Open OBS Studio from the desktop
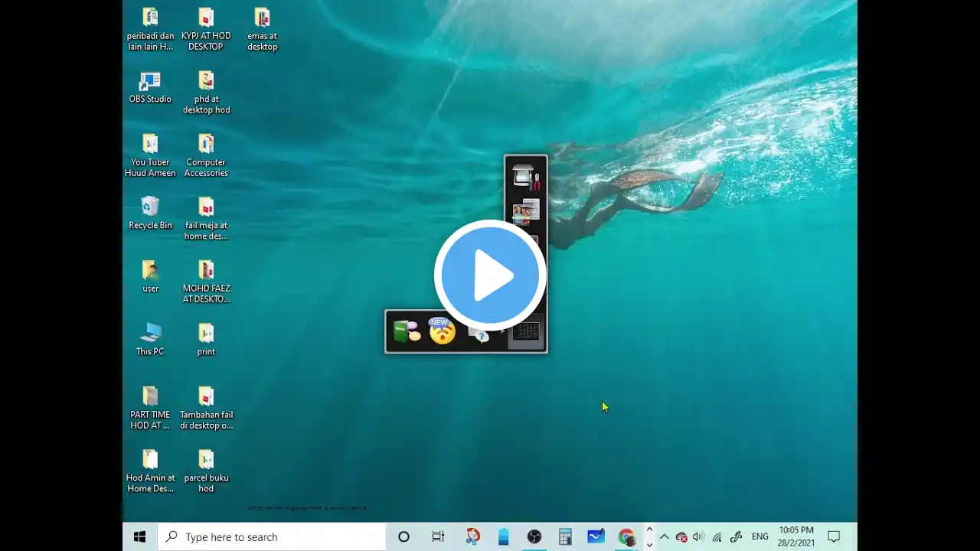The image size is (980, 551). (150, 88)
